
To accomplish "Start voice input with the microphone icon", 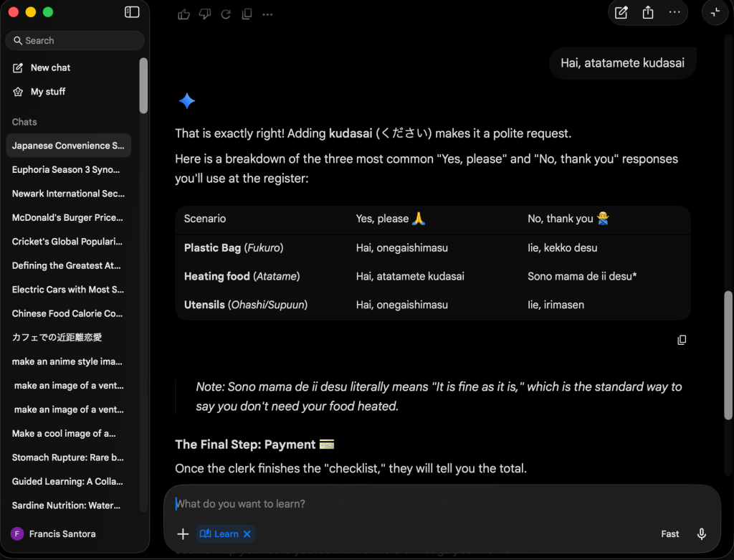I will click(702, 534).
